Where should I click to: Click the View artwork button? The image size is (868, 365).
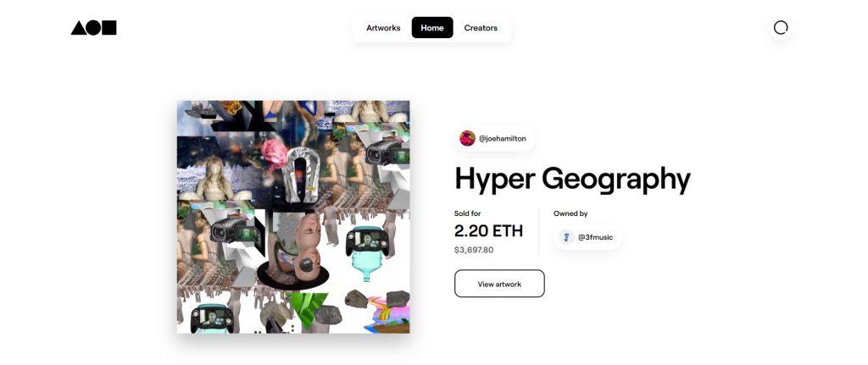click(x=499, y=284)
